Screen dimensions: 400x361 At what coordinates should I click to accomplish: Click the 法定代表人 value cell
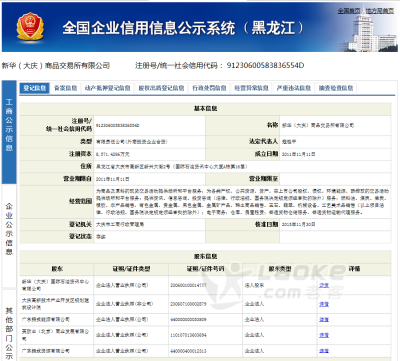click(335, 142)
